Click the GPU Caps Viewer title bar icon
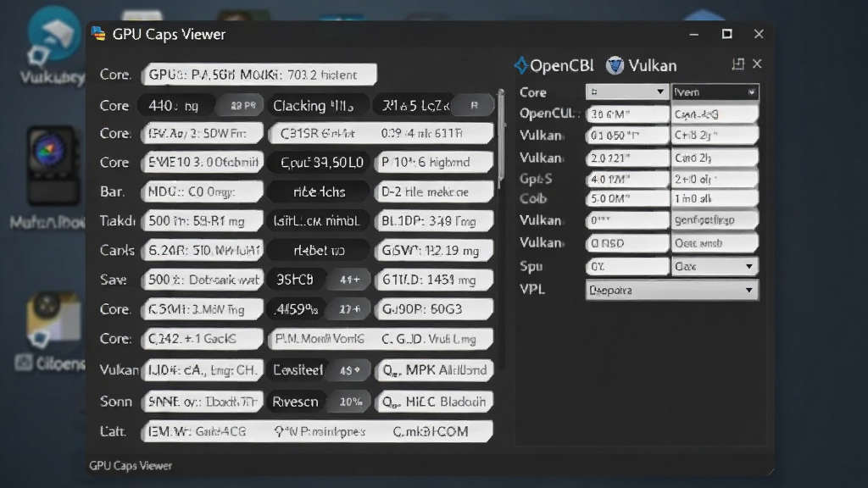 (98, 34)
